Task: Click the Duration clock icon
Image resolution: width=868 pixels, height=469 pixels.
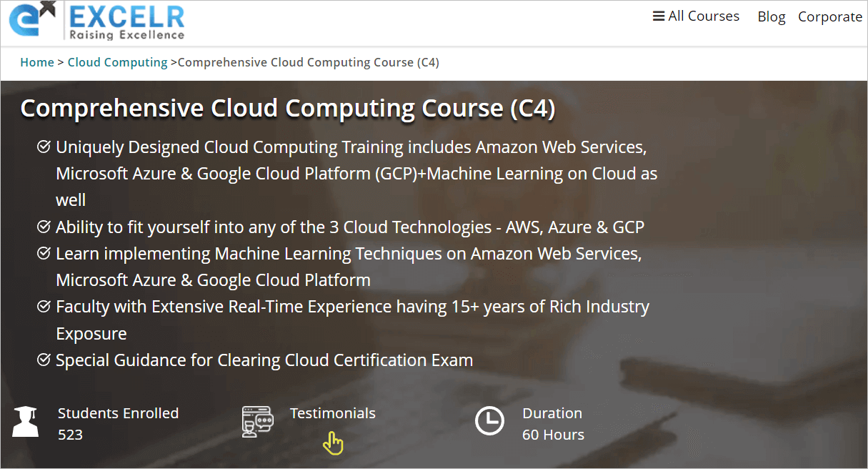Action: 490,422
